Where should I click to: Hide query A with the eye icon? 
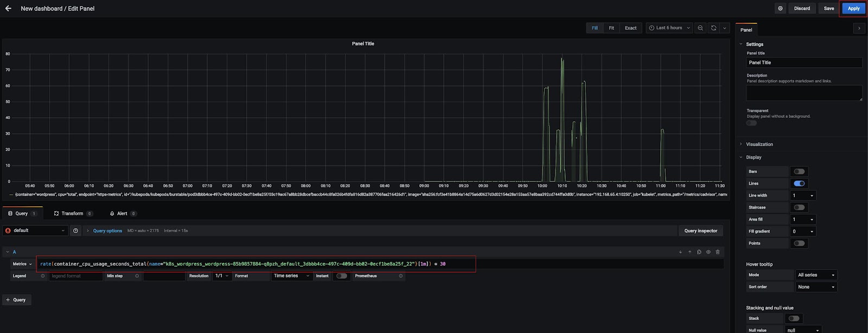click(x=708, y=252)
